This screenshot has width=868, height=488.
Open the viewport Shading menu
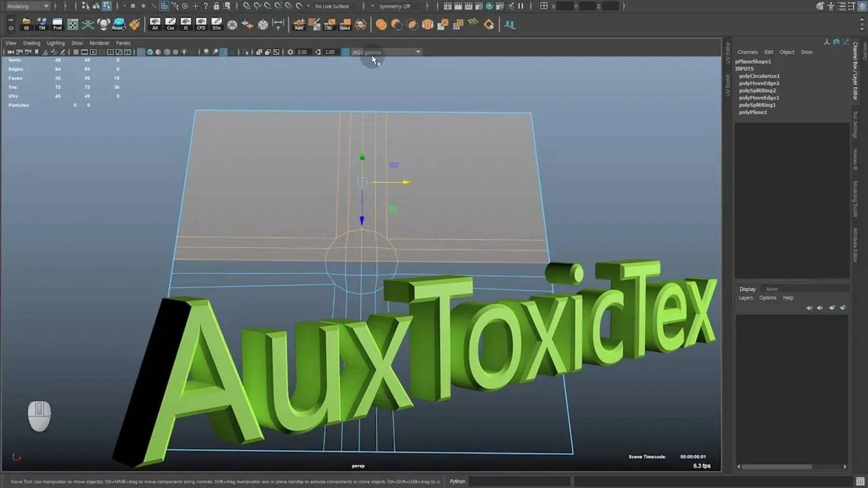point(31,43)
